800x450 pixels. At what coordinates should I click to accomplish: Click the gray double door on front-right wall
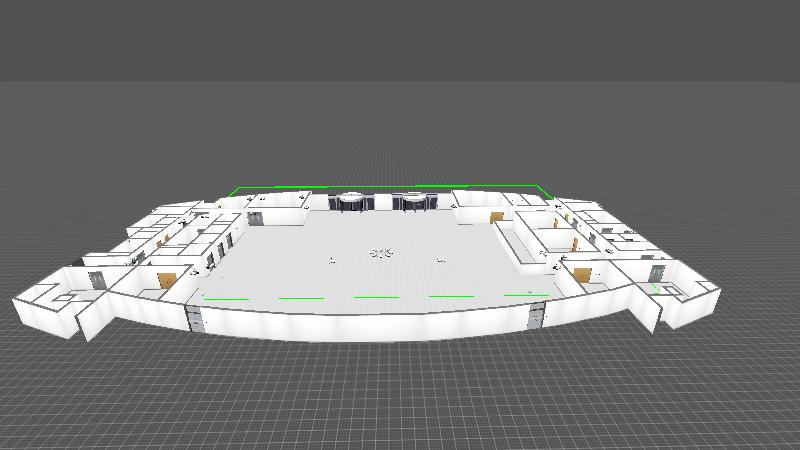coord(536,316)
